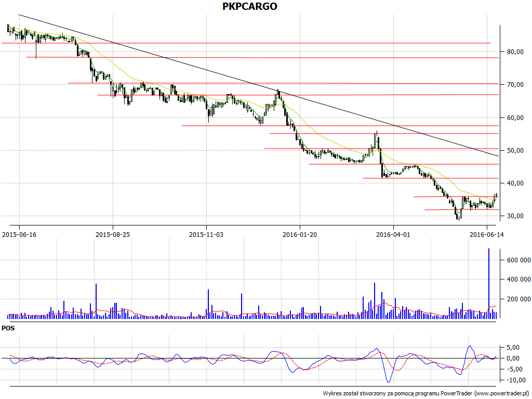Click the 60,00 price axis label
Image resolution: width=532 pixels, height=399 pixels.
(515, 117)
